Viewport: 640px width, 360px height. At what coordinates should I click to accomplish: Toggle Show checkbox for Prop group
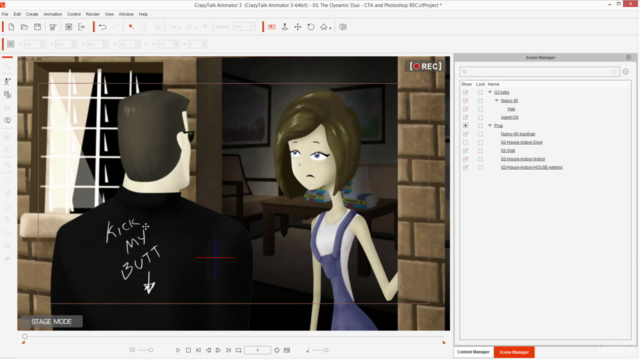pos(465,126)
